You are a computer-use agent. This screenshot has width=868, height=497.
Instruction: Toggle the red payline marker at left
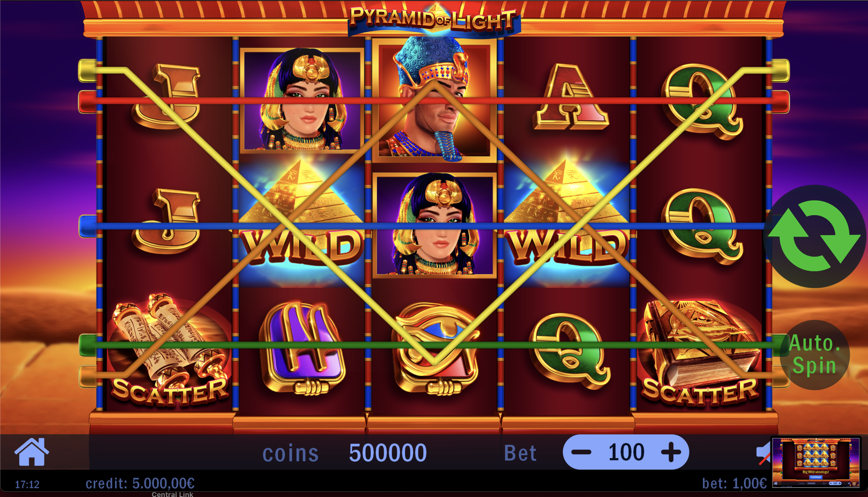[87, 101]
